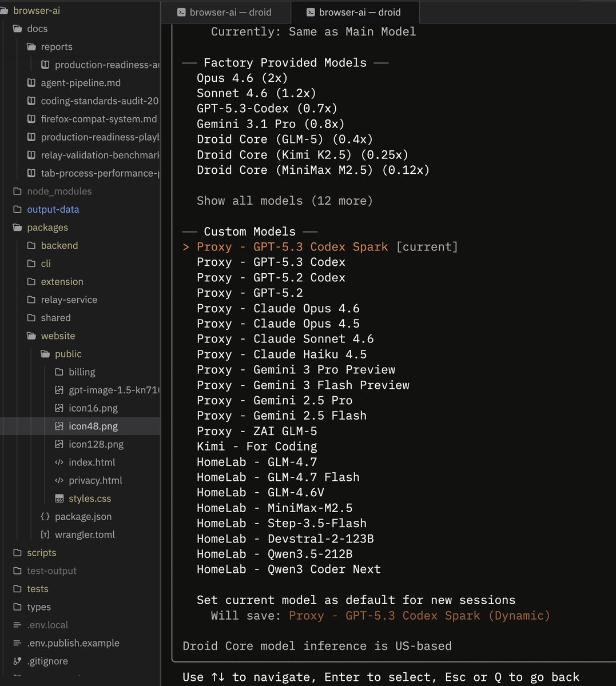
Task: Select HomeLab - Step-3.5-Flash
Action: 281,524
